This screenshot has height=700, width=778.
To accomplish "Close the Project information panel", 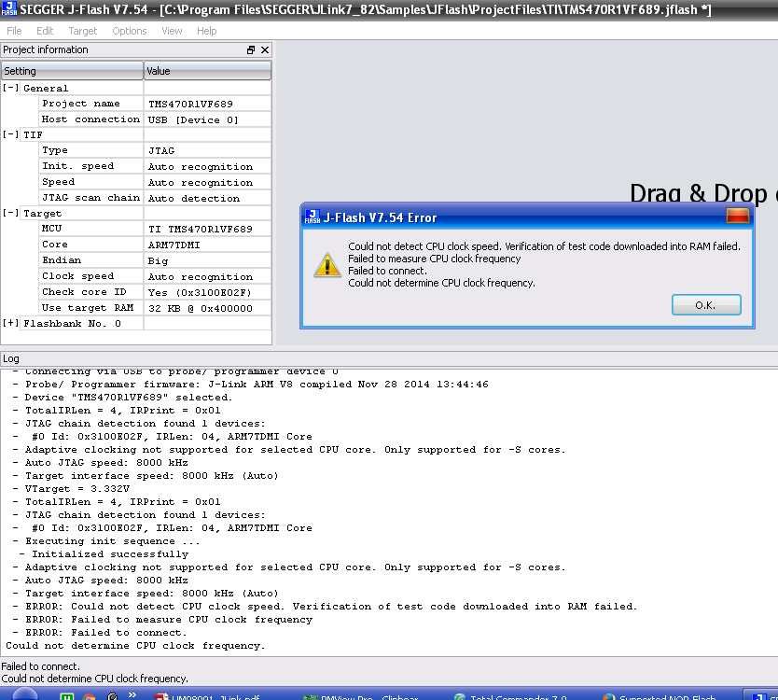I will pos(265,50).
